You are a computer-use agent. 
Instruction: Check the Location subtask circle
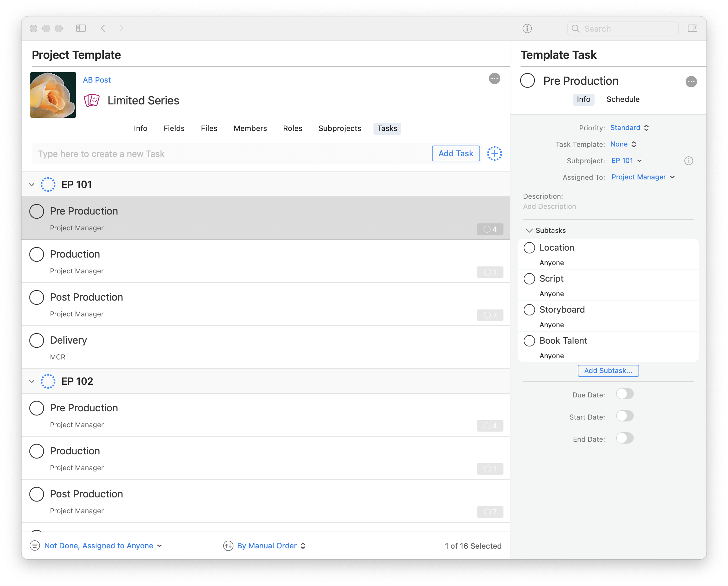(529, 247)
